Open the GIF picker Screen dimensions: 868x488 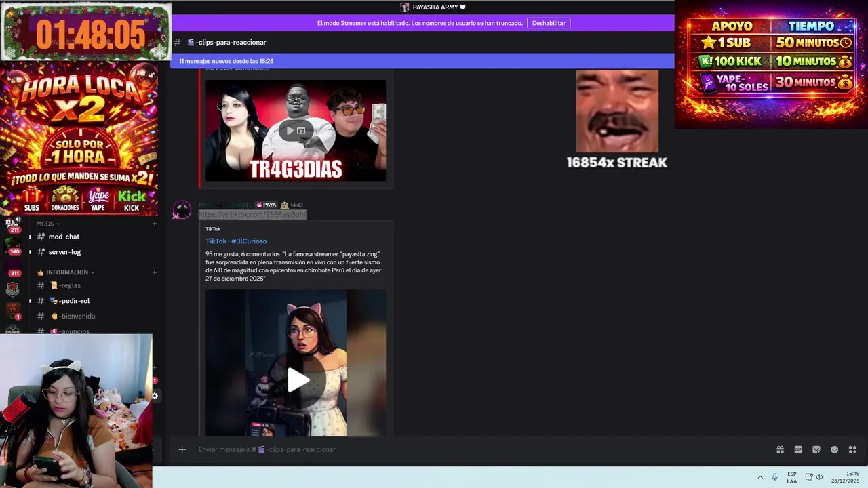798,449
